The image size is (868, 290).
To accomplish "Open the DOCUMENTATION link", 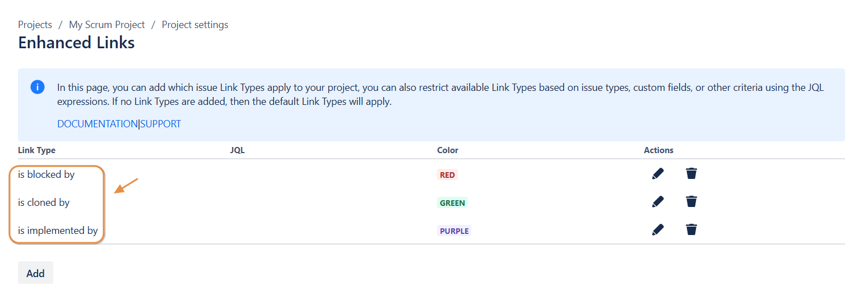I will pyautogui.click(x=98, y=124).
